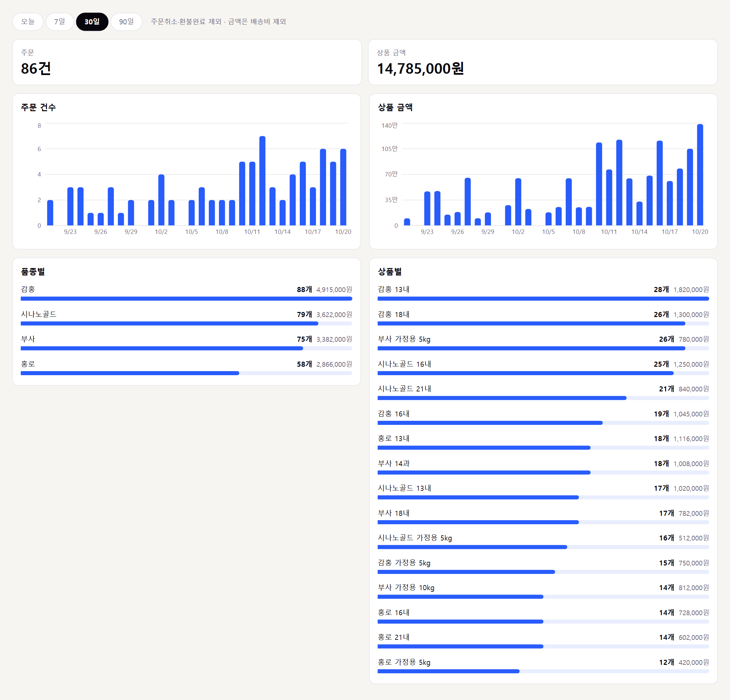Image resolution: width=730 pixels, height=700 pixels.
Task: Click the 420,000원 amount for 홍로 가정용
Action: [693, 662]
